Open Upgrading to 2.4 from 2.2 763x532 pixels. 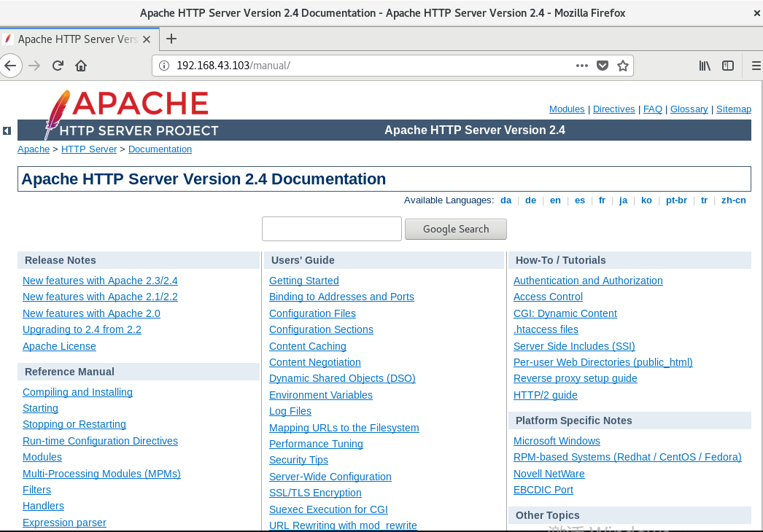click(82, 329)
